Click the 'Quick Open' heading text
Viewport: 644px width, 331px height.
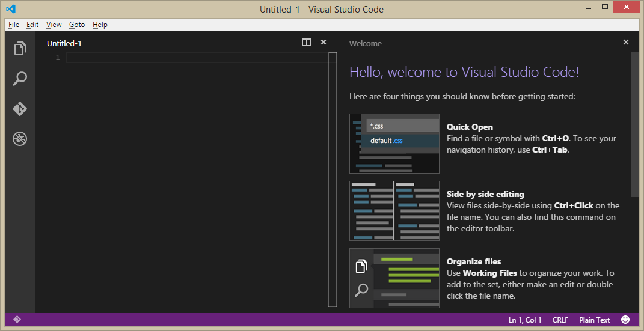tap(470, 127)
